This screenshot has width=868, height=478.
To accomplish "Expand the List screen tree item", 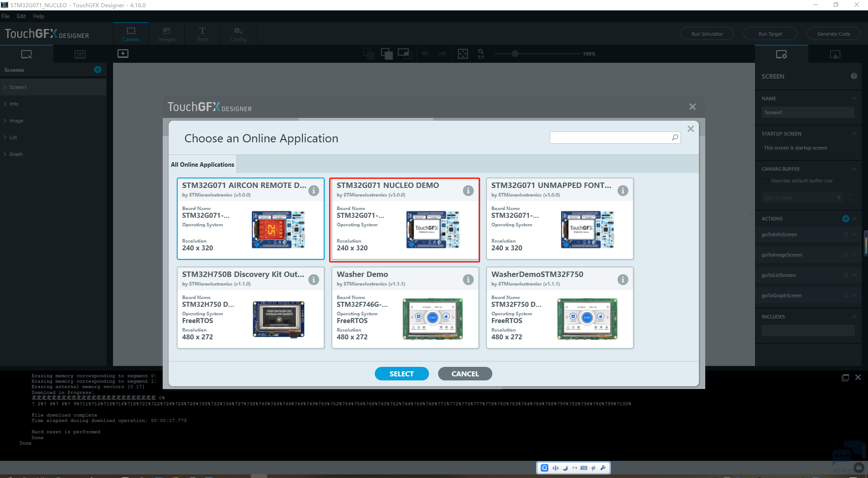I will click(5, 137).
